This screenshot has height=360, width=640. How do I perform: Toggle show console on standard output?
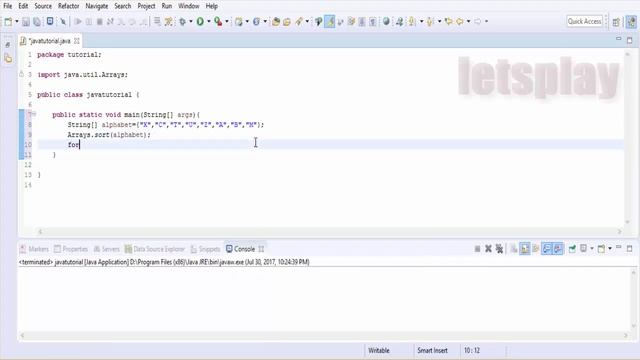coord(547,249)
